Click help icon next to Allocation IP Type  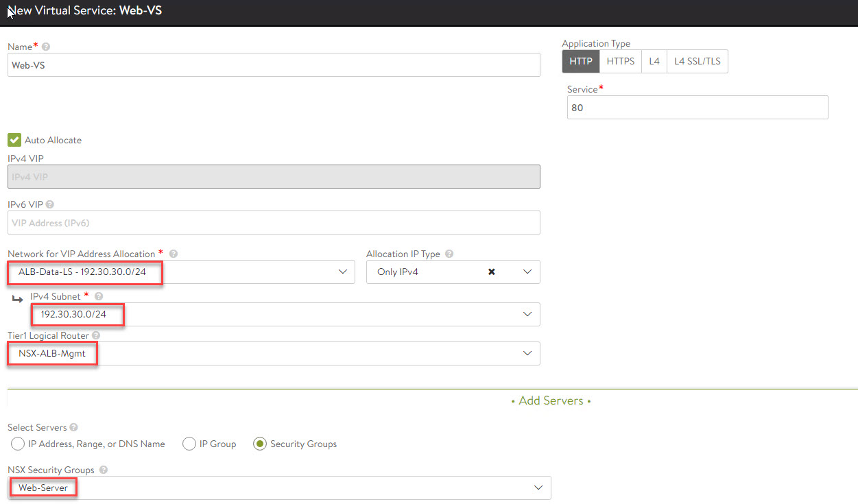[449, 254]
